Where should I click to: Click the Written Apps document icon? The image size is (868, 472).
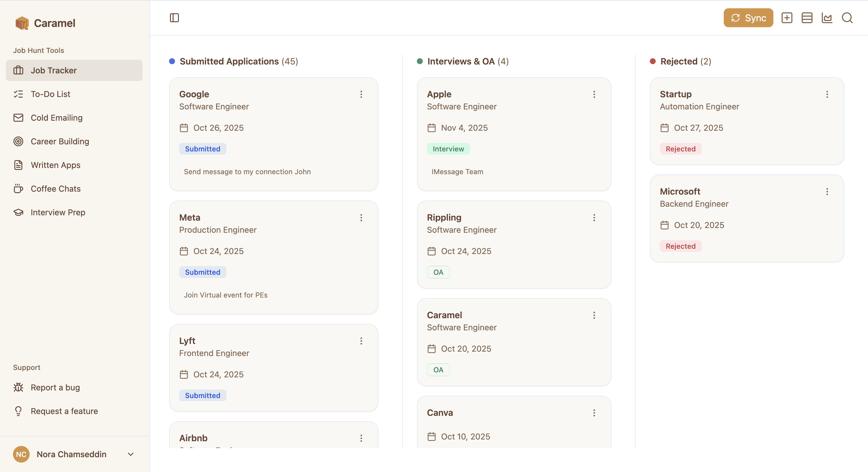[x=18, y=165]
